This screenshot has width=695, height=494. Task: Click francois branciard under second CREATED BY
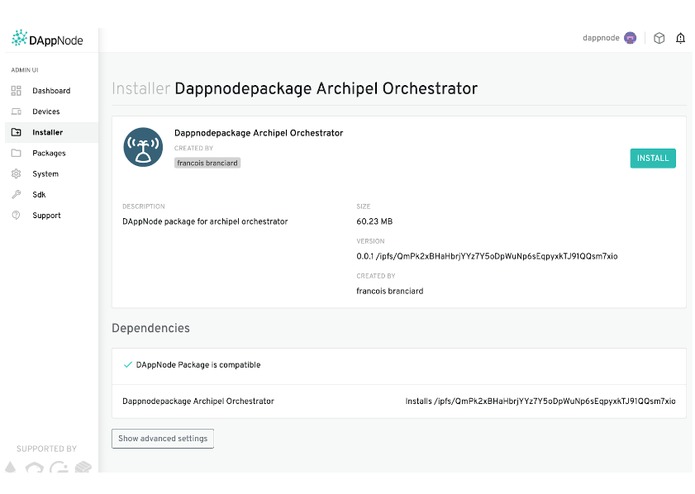tap(390, 291)
